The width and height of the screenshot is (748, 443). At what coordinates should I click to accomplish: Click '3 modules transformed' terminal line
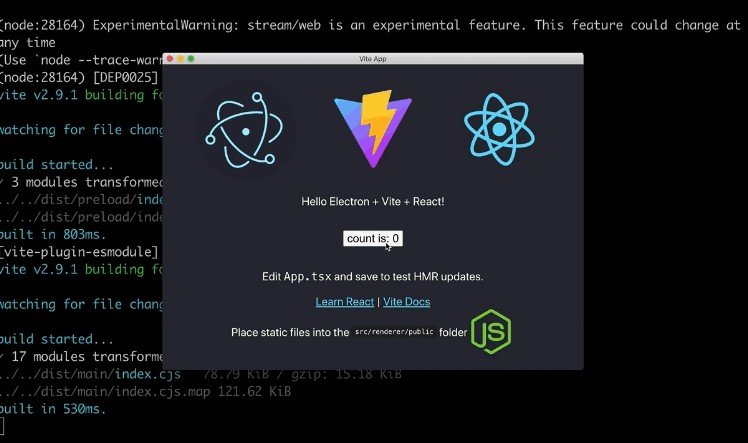point(81,182)
